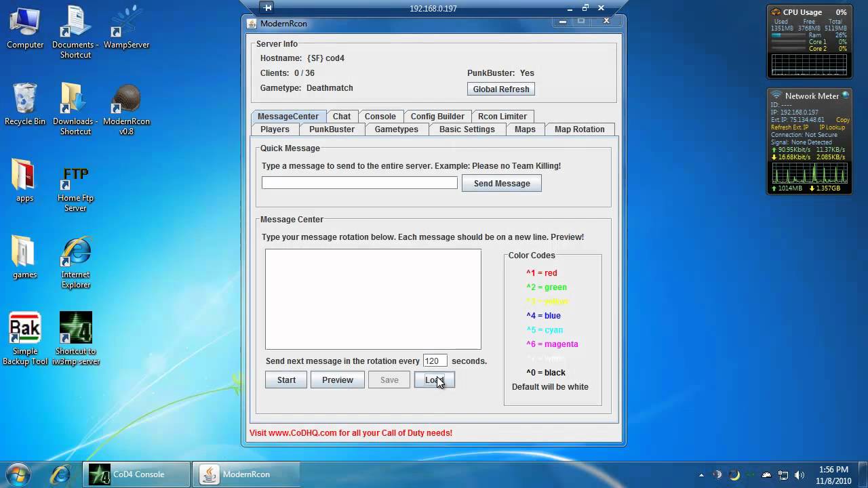Click the CPU Usage gadget graph
Image resolution: width=868 pixels, height=488 pixels.
pos(810,64)
